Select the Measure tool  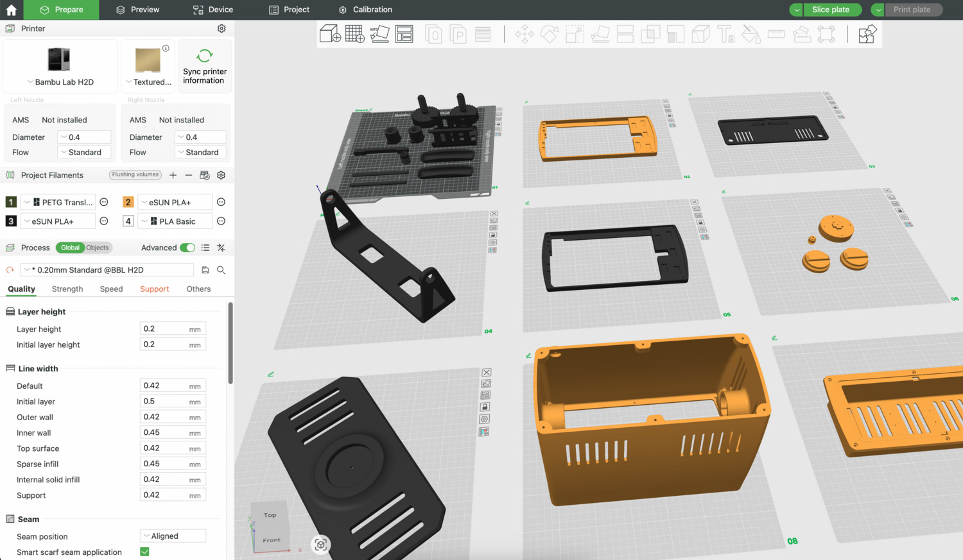click(x=776, y=33)
